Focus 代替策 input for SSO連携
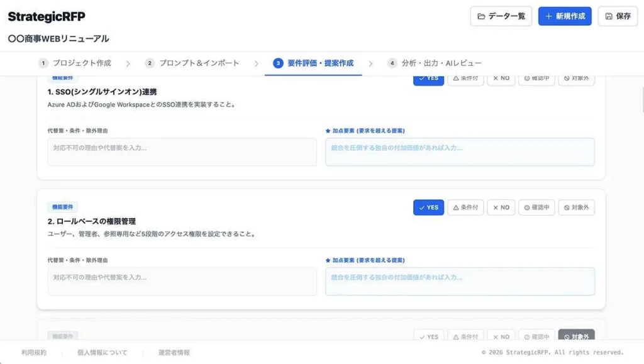This screenshot has height=364, width=644. coord(182,152)
